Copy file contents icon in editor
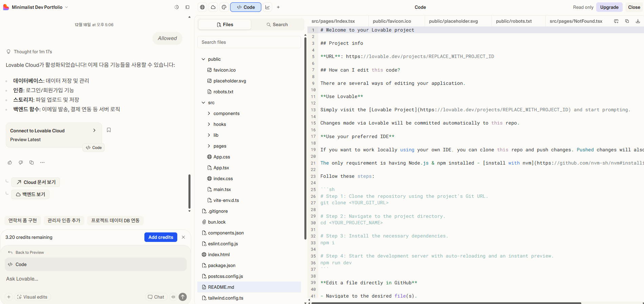This screenshot has width=644, height=304. (x=627, y=21)
